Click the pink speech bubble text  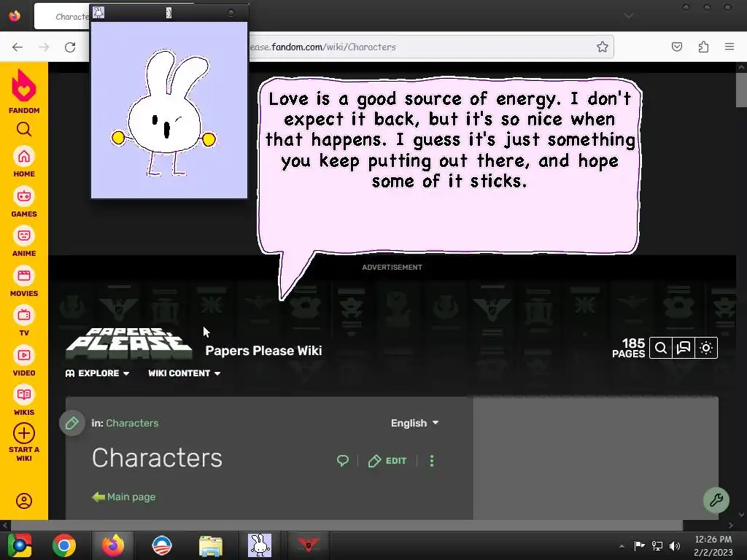pos(449,139)
